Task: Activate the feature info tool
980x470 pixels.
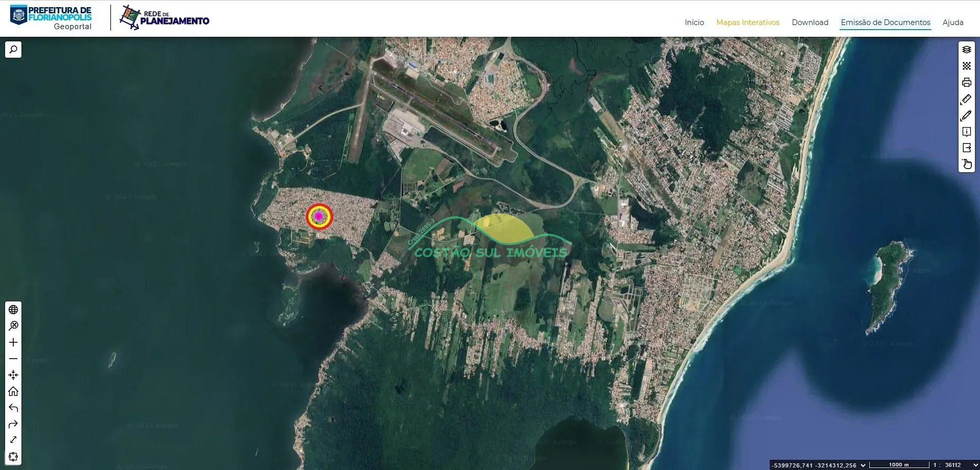Action: click(x=966, y=132)
